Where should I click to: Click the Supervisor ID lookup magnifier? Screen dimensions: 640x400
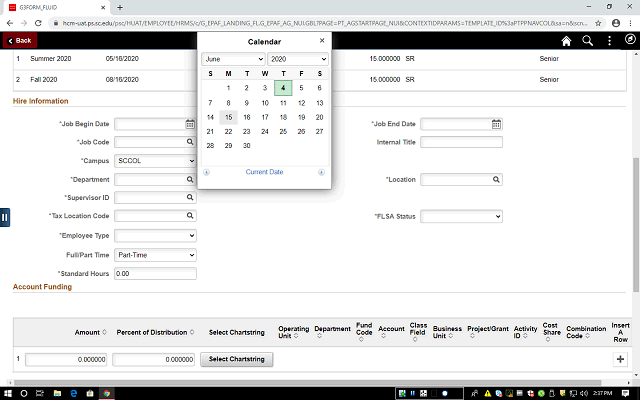[x=190, y=197]
